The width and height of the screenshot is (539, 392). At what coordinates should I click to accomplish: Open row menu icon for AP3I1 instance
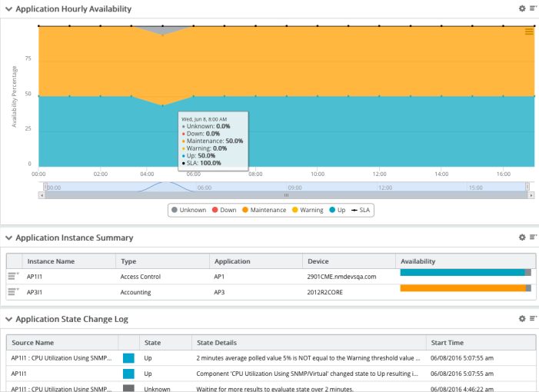(x=13, y=291)
